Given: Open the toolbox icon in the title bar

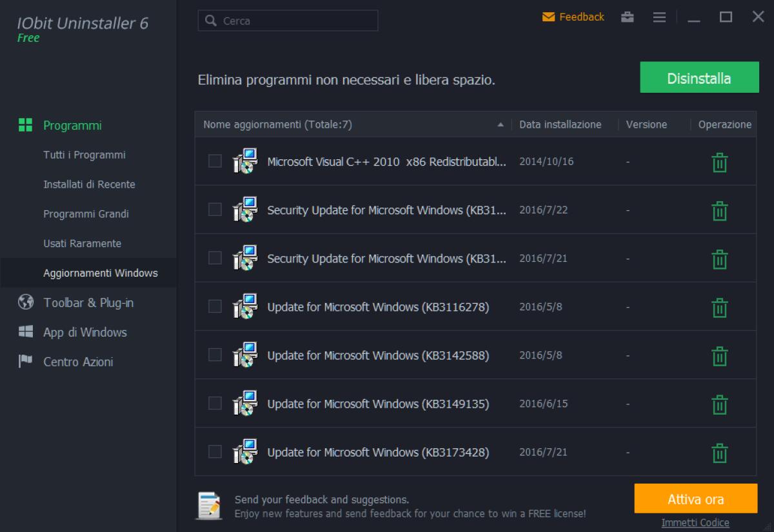Looking at the screenshot, I should [x=627, y=17].
